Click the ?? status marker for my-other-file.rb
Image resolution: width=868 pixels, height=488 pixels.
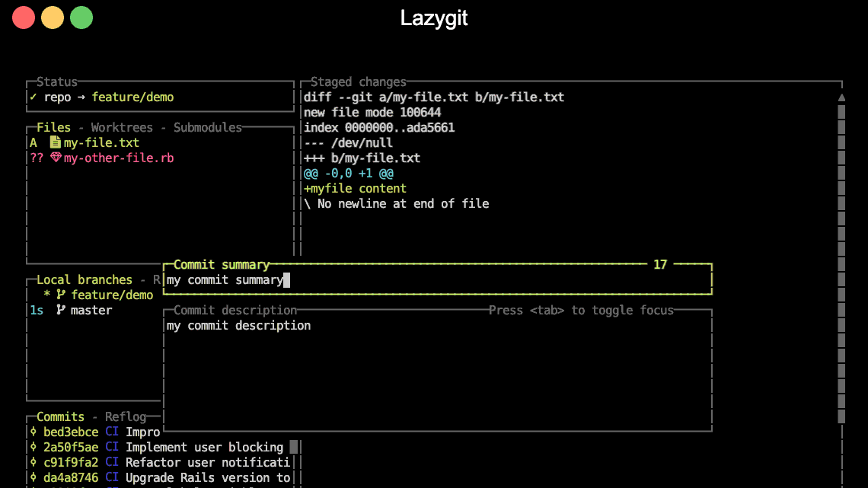point(37,158)
